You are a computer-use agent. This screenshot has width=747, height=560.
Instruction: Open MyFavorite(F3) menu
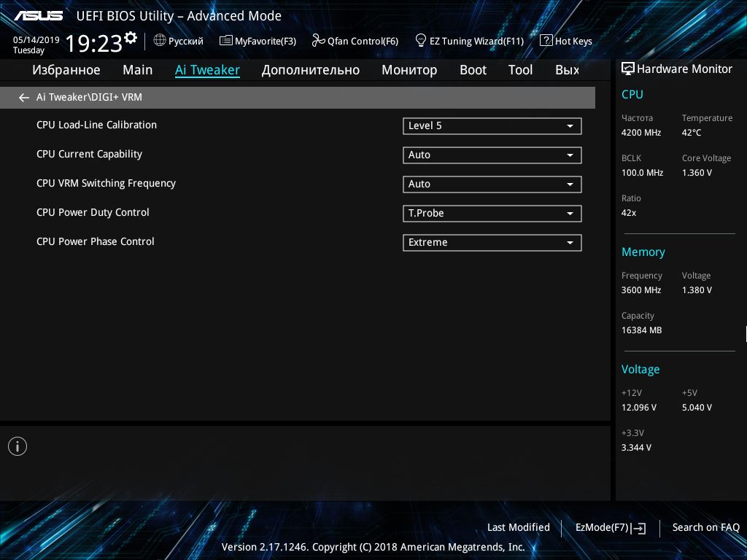[x=266, y=42]
